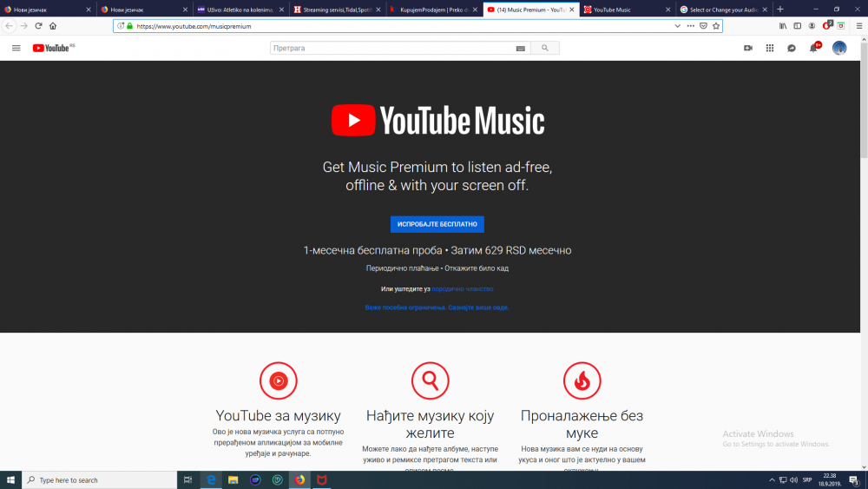Screen dimensions: 868x489
Task: Toggle the Firefox sidebar view
Action: coord(797,26)
